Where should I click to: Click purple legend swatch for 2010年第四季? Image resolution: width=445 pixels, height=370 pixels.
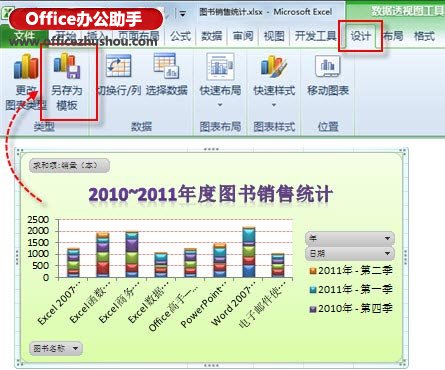[x=313, y=309]
